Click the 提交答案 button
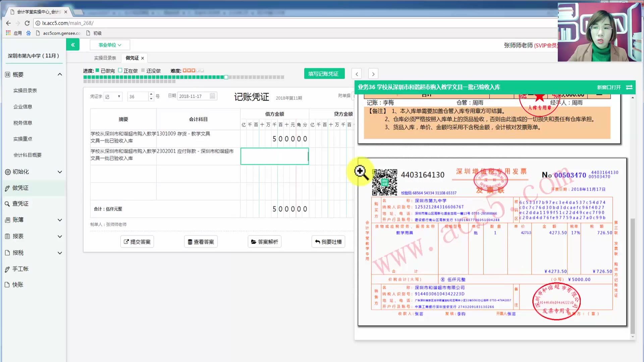Image resolution: width=644 pixels, height=362 pixels. [x=137, y=242]
